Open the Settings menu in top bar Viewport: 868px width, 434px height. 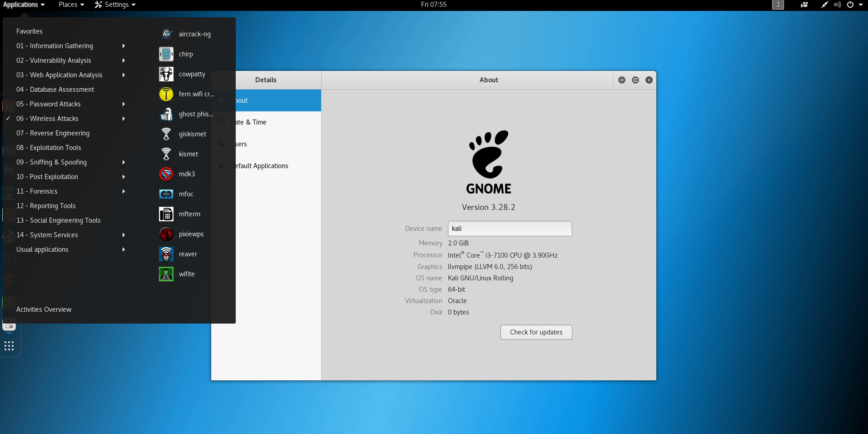115,5
